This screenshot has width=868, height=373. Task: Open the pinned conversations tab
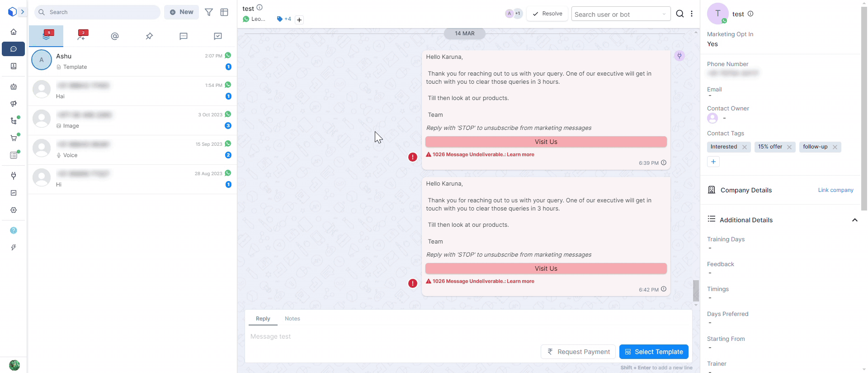[x=149, y=36]
